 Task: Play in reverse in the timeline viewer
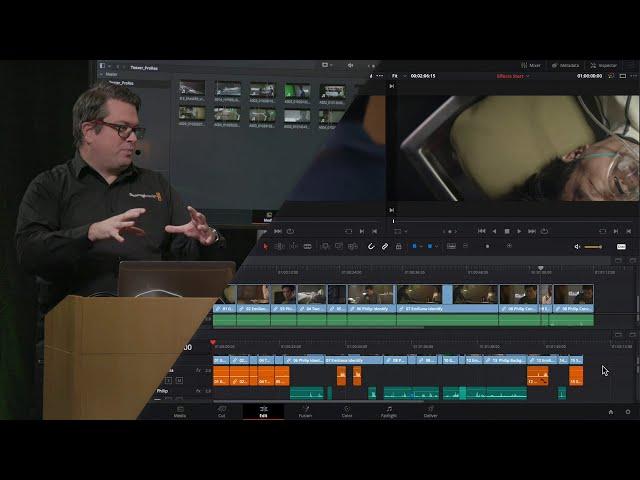(494, 231)
